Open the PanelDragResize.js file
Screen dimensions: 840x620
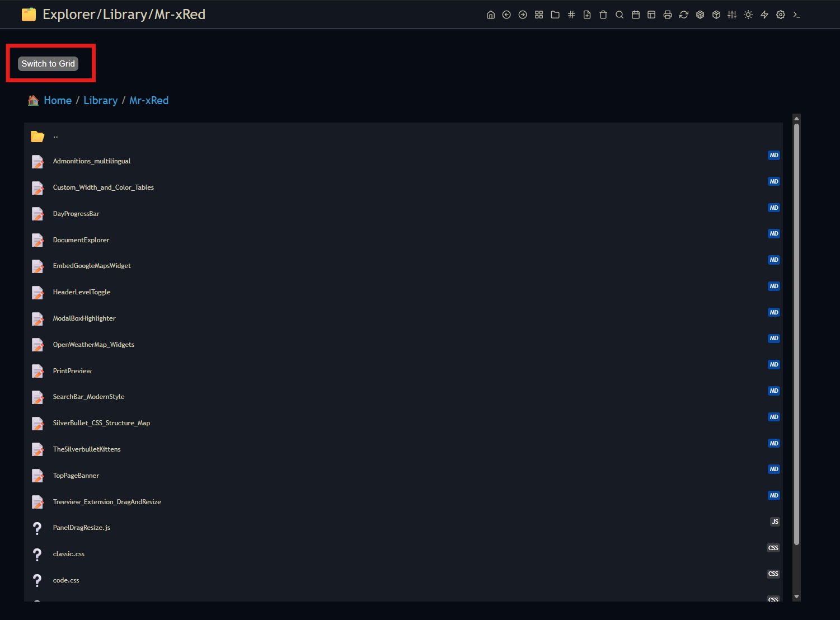(82, 528)
